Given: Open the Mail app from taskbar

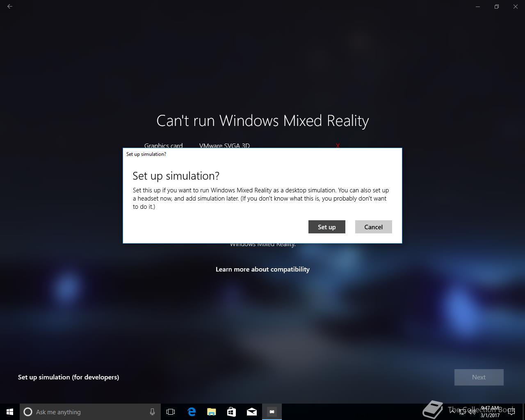Looking at the screenshot, I should [252, 412].
